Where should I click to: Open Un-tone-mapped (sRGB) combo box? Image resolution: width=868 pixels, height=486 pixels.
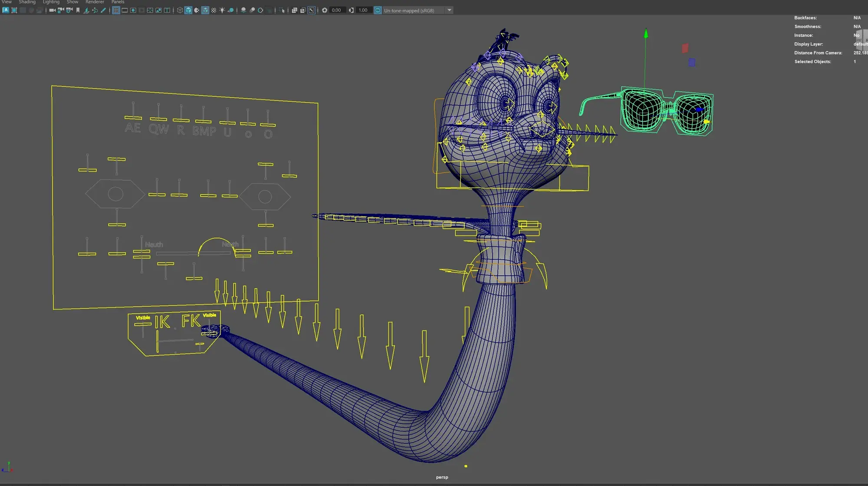click(409, 10)
